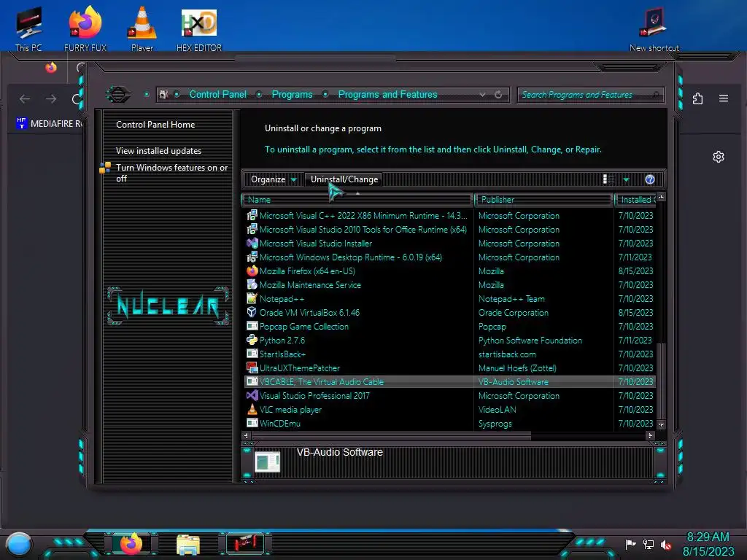
Task: Sort by the Installed On column header
Action: [x=636, y=200]
